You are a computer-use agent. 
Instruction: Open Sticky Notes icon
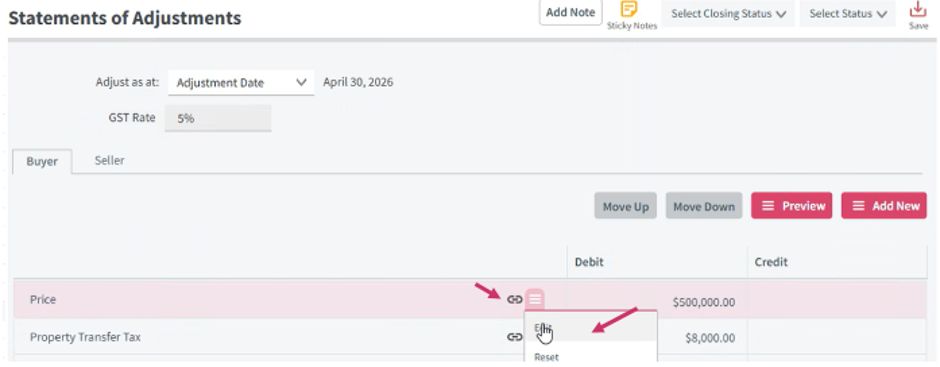[628, 9]
